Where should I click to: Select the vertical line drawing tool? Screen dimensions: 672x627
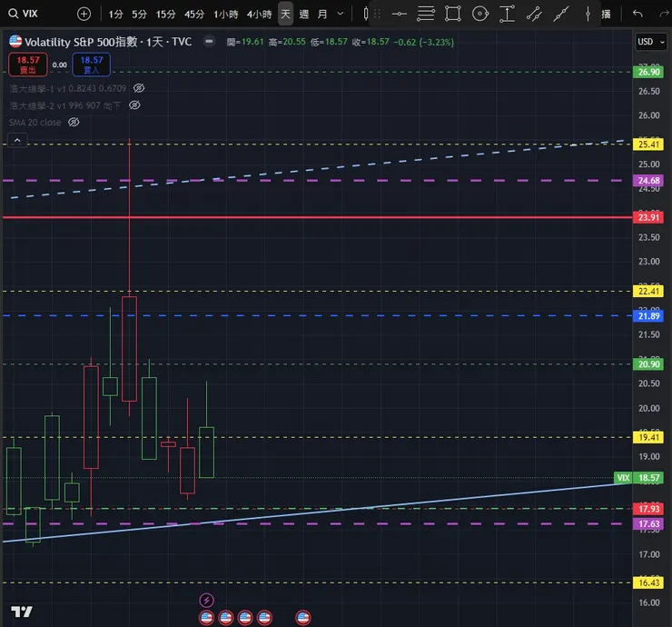(588, 15)
